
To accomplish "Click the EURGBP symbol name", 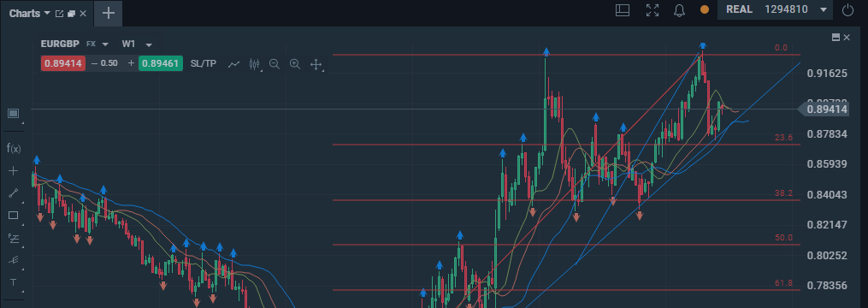I will 60,44.
